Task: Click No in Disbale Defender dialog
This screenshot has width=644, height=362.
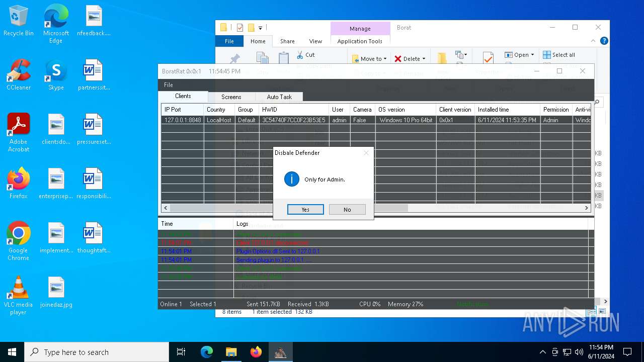Action: 347,210
